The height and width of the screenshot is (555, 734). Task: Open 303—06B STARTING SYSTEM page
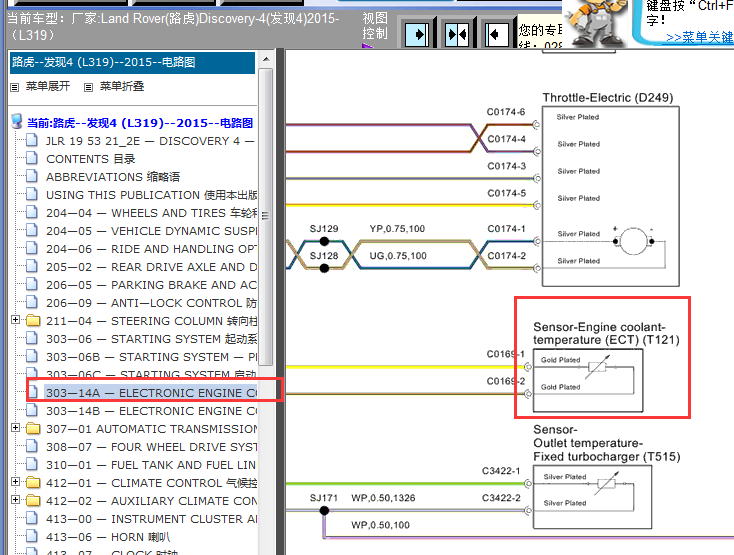pyautogui.click(x=151, y=357)
